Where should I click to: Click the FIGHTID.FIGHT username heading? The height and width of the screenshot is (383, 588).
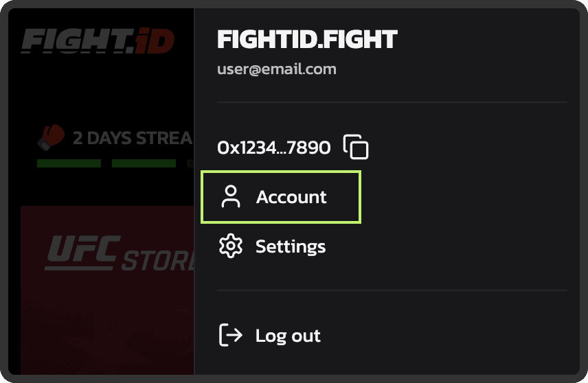point(307,39)
